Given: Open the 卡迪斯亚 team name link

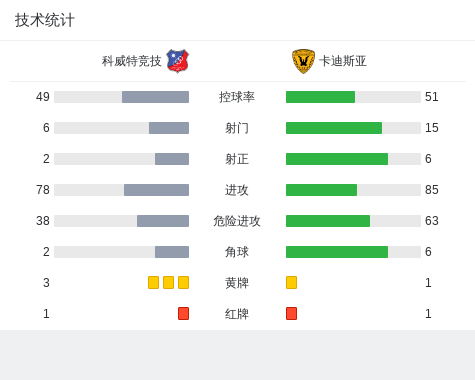Looking at the screenshot, I should (x=343, y=61).
